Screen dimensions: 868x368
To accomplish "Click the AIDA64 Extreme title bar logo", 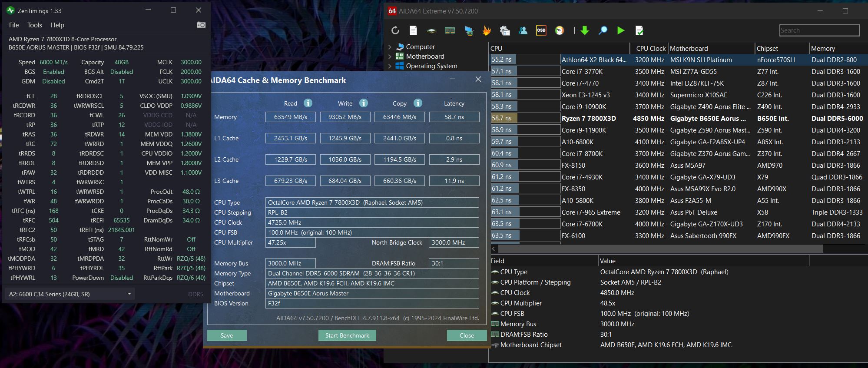I will pos(392,11).
